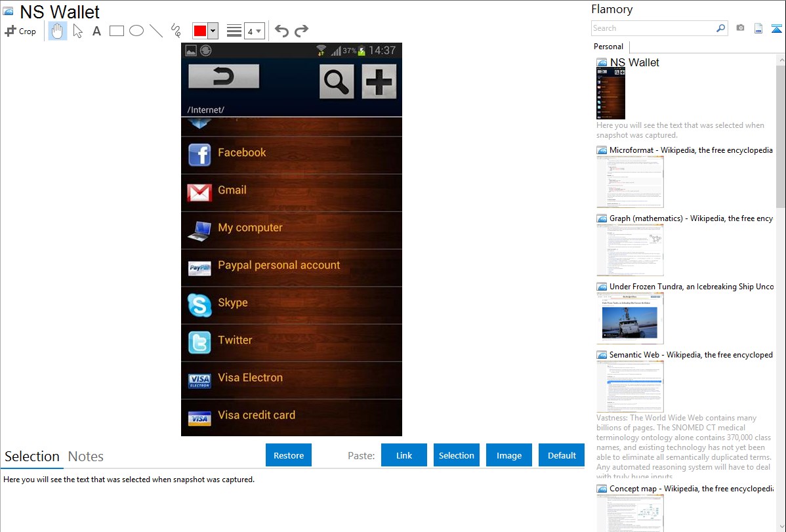The width and height of the screenshot is (786, 532).
Task: Open the Under Frozen Tundra snapshot thumbnail
Action: 630,318
